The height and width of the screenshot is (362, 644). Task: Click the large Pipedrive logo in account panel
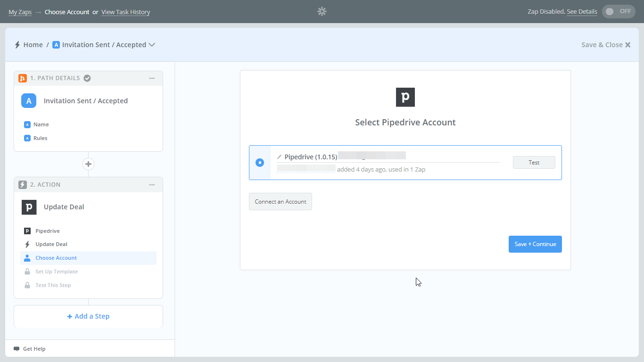[405, 97]
